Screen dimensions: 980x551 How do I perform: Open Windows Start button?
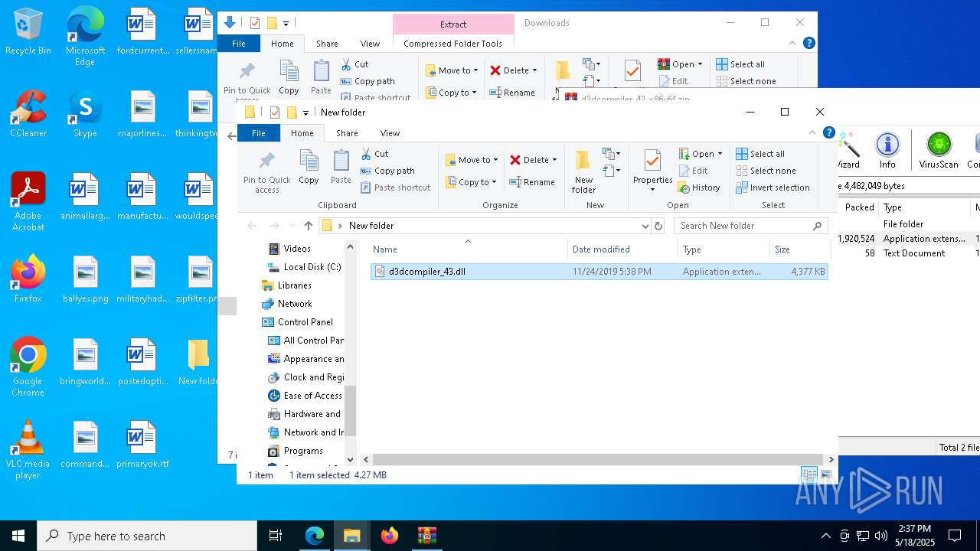click(18, 536)
